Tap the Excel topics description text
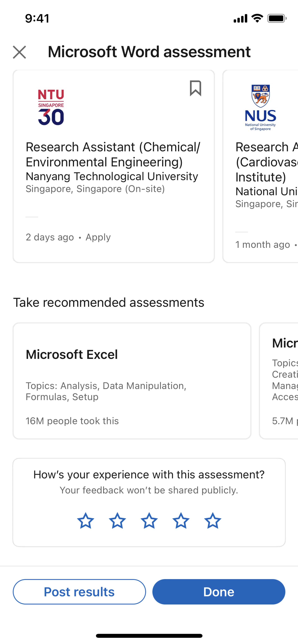 [x=106, y=391]
